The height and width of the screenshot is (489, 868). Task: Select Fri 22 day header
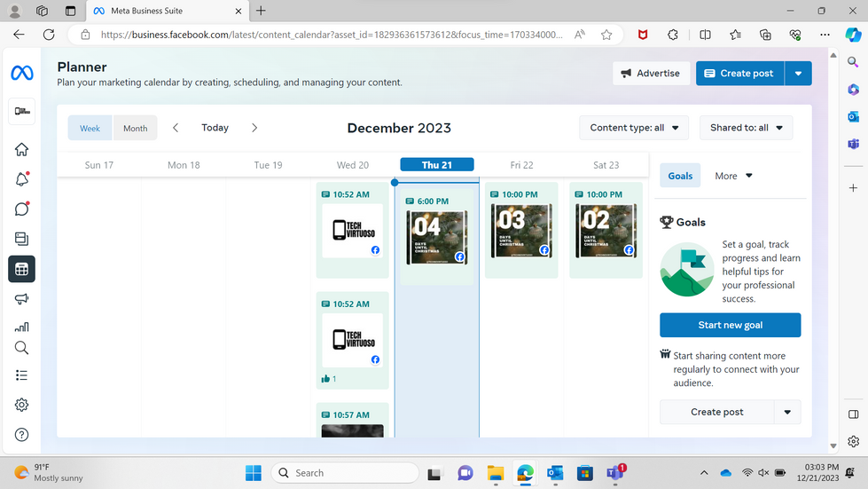(521, 165)
